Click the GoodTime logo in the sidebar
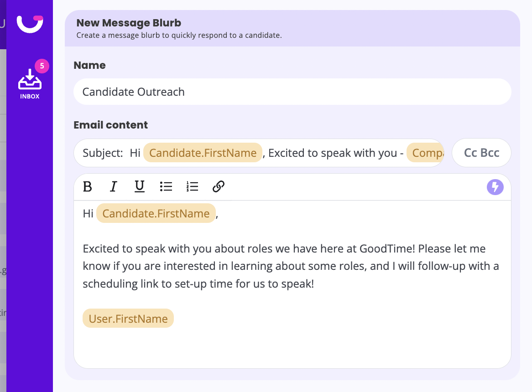 pos(30,24)
